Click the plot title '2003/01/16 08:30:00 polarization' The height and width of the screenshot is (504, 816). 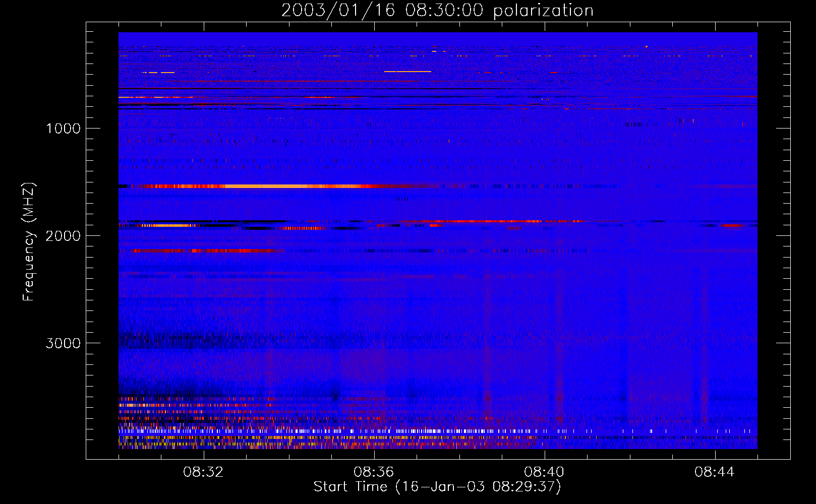click(437, 11)
